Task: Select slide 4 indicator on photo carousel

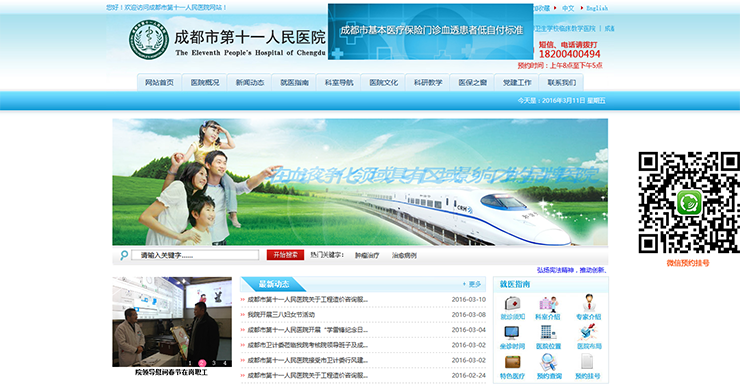Action: (225, 363)
